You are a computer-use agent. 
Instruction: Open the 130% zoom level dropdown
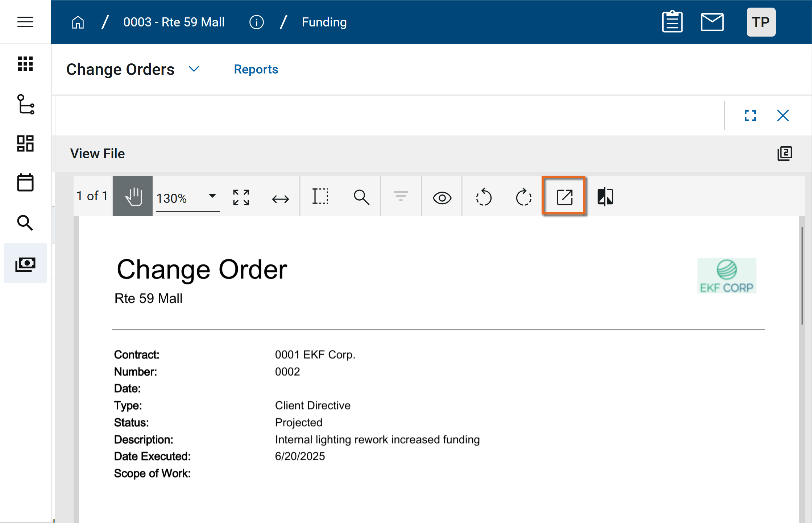pyautogui.click(x=212, y=196)
